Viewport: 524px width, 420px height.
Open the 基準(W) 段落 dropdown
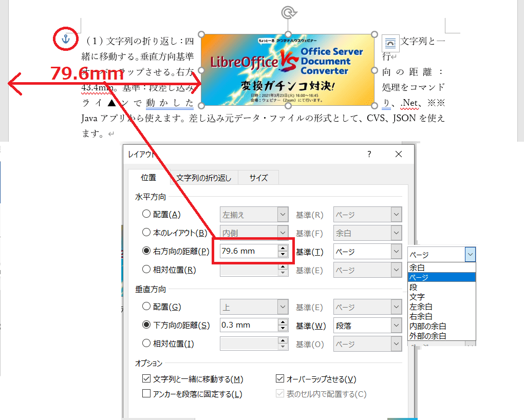(x=395, y=326)
